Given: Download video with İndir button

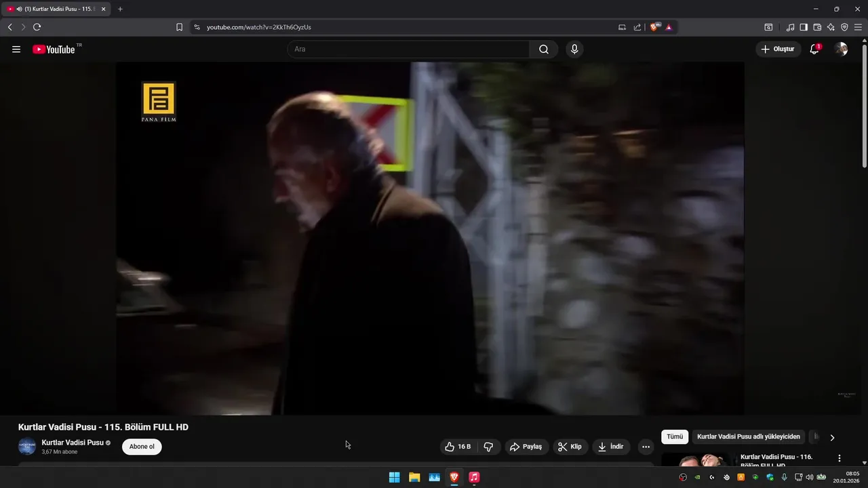Looking at the screenshot, I should [x=610, y=447].
